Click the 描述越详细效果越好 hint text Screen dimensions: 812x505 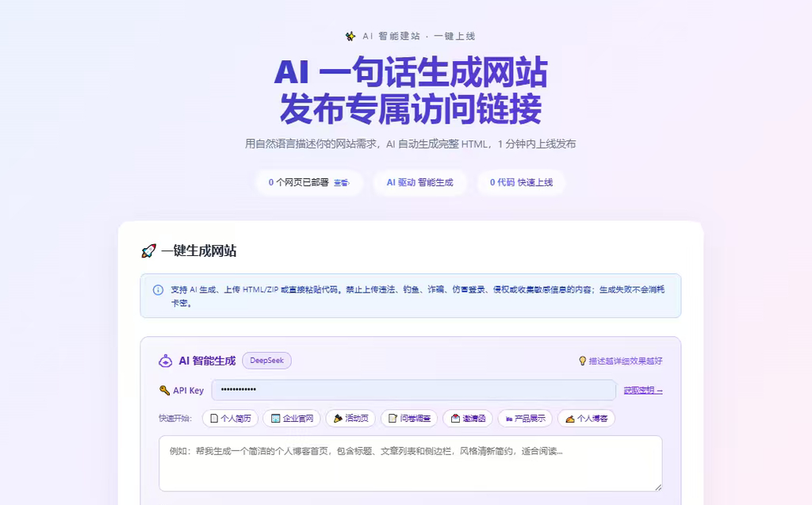point(626,361)
